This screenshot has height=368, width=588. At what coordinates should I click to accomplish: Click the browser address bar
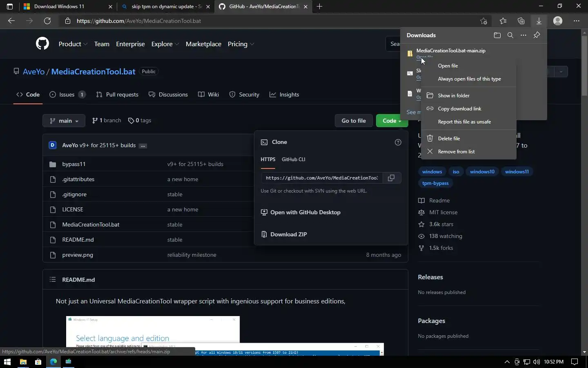(269, 21)
